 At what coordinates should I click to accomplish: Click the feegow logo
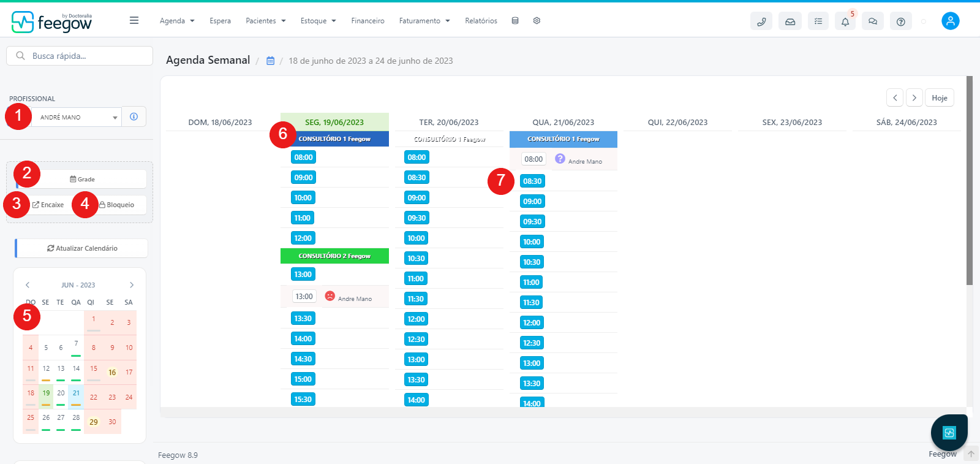(x=51, y=22)
